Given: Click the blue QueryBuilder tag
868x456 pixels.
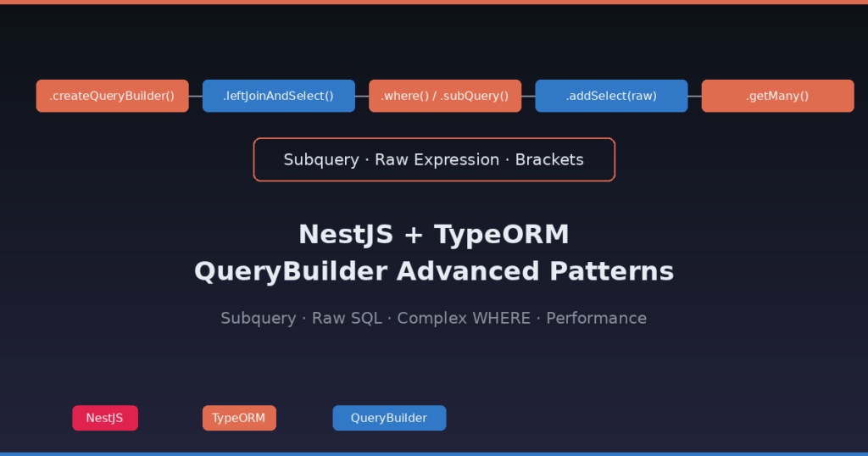Looking at the screenshot, I should coord(389,418).
